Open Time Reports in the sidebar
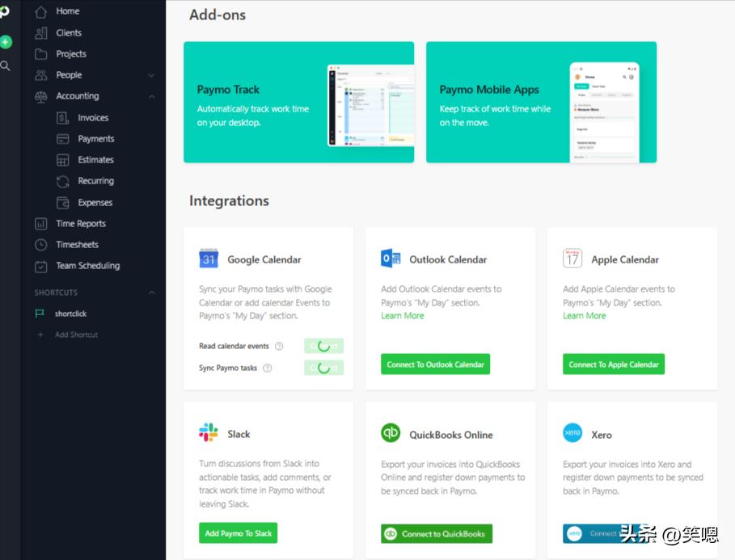The image size is (735, 560). pos(81,224)
